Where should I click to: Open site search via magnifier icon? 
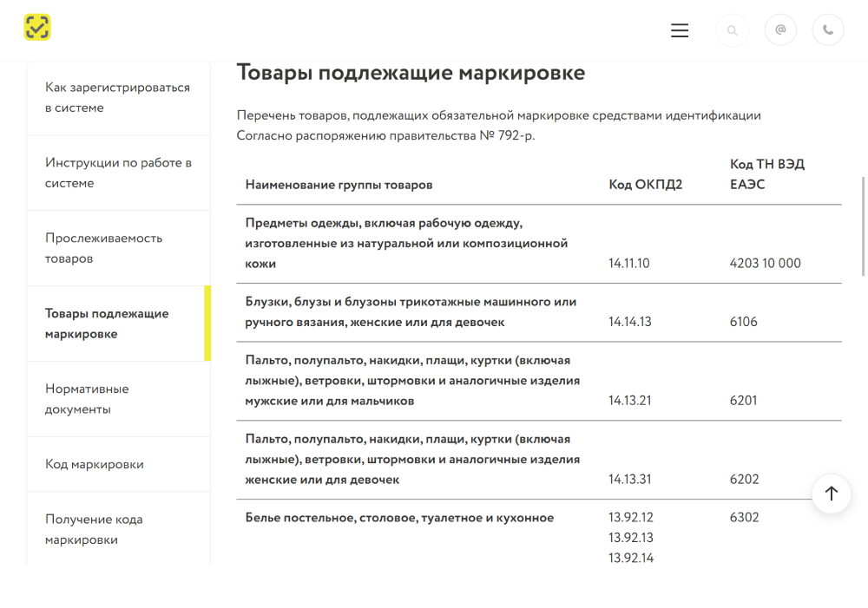(x=732, y=30)
